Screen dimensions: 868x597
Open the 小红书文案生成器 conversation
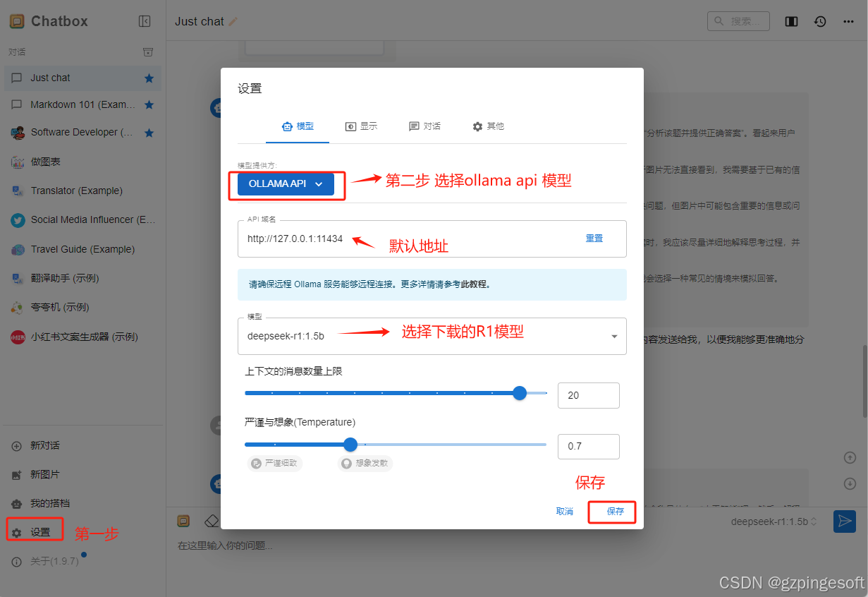83,337
